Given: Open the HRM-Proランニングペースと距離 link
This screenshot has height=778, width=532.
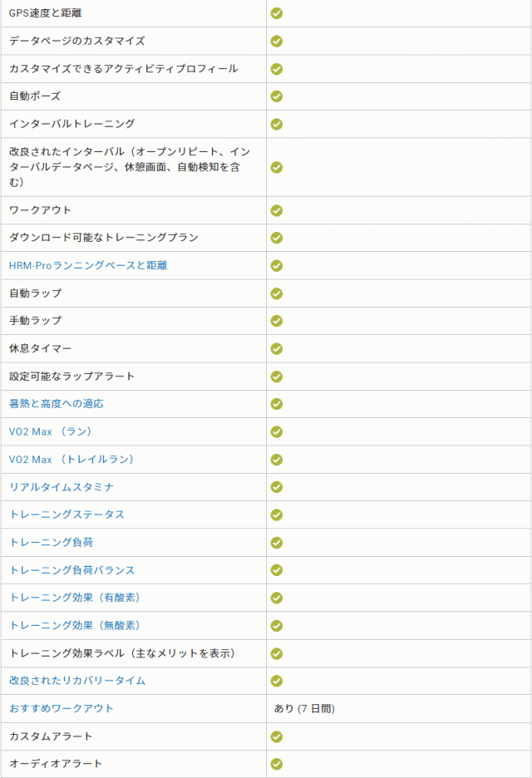Looking at the screenshot, I should [91, 265].
